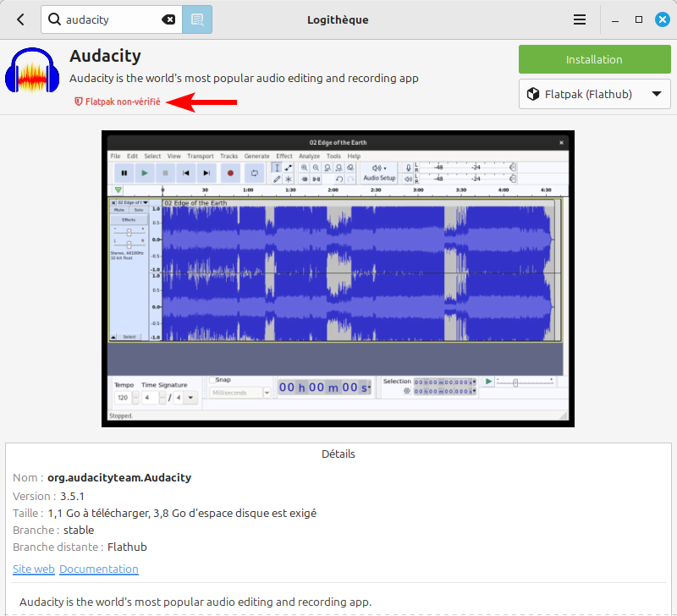
Task: Open the Effect menu in Audacity menu bar
Action: coord(284,157)
